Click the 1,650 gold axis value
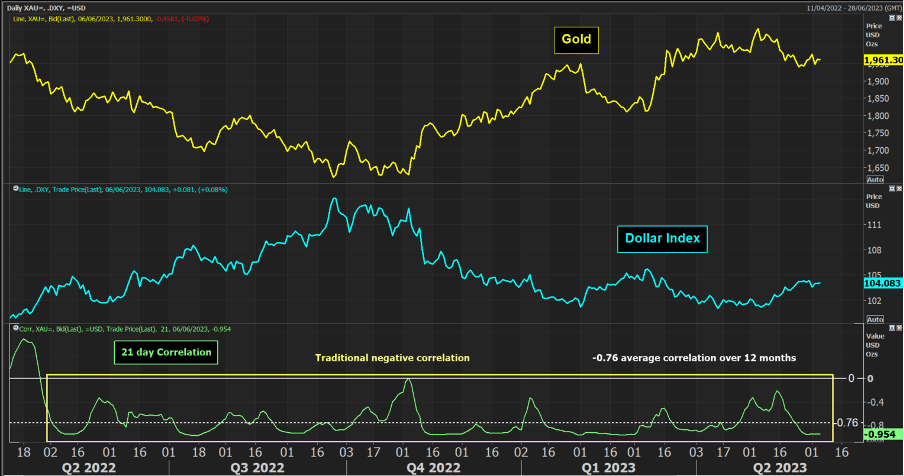 [878, 168]
